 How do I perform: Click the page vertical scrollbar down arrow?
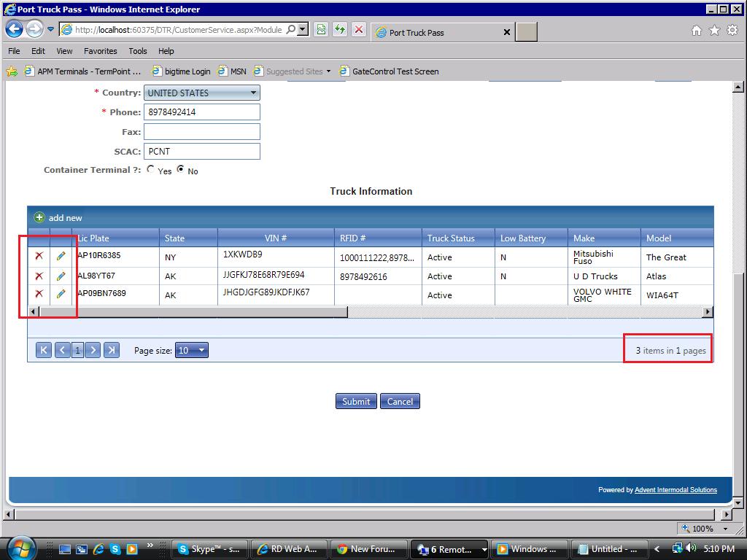coord(738,502)
